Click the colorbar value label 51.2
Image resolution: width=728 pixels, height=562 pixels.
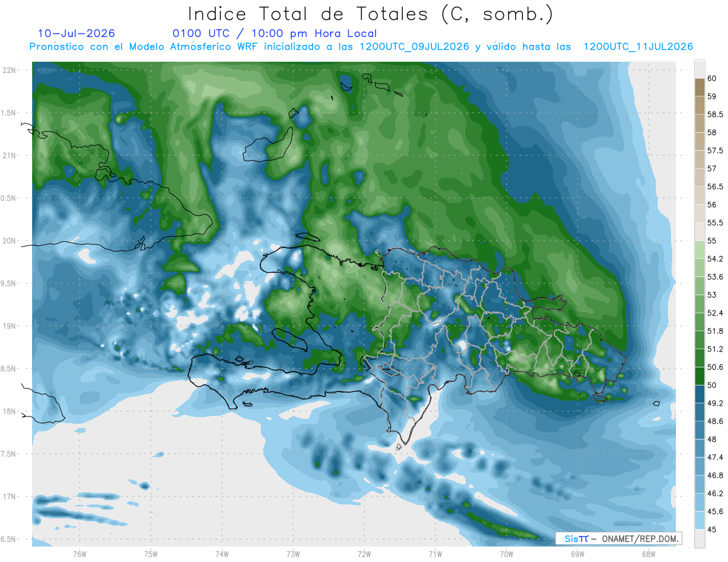tap(715, 349)
